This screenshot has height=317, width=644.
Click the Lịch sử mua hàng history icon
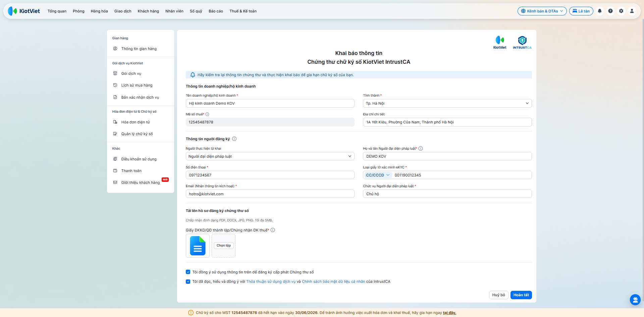(x=115, y=85)
